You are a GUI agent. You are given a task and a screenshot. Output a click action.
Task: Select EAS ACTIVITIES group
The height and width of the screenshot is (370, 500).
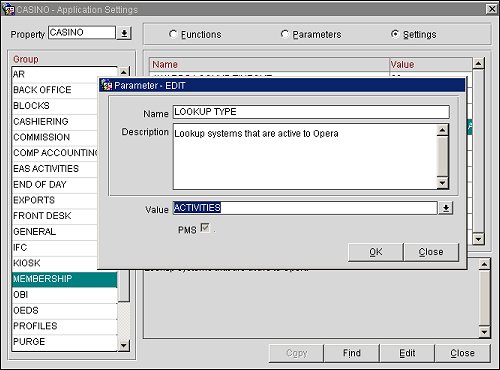click(55, 169)
